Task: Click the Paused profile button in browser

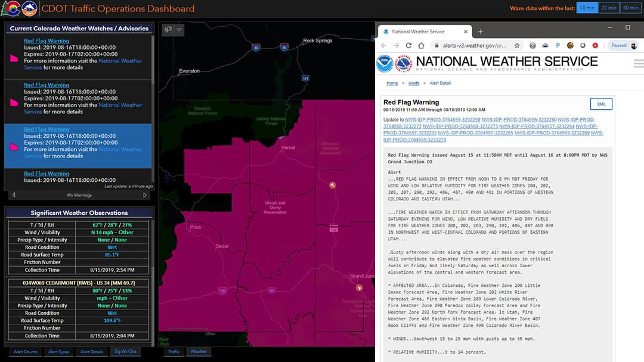Action: (x=624, y=45)
